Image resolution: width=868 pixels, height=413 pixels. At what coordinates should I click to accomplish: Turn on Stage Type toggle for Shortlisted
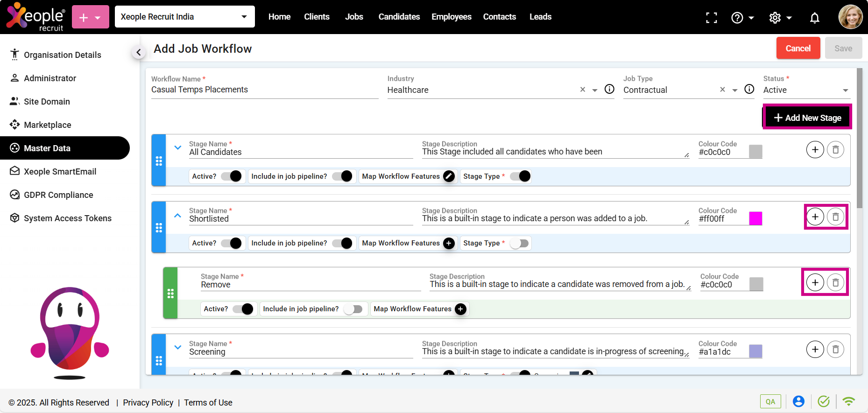pos(519,243)
